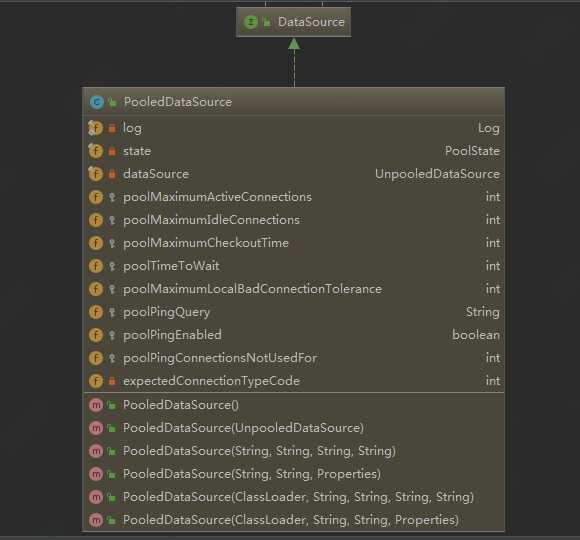Select the poolPingEnabled boolean field
This screenshot has height=540, width=580.
click(294, 335)
